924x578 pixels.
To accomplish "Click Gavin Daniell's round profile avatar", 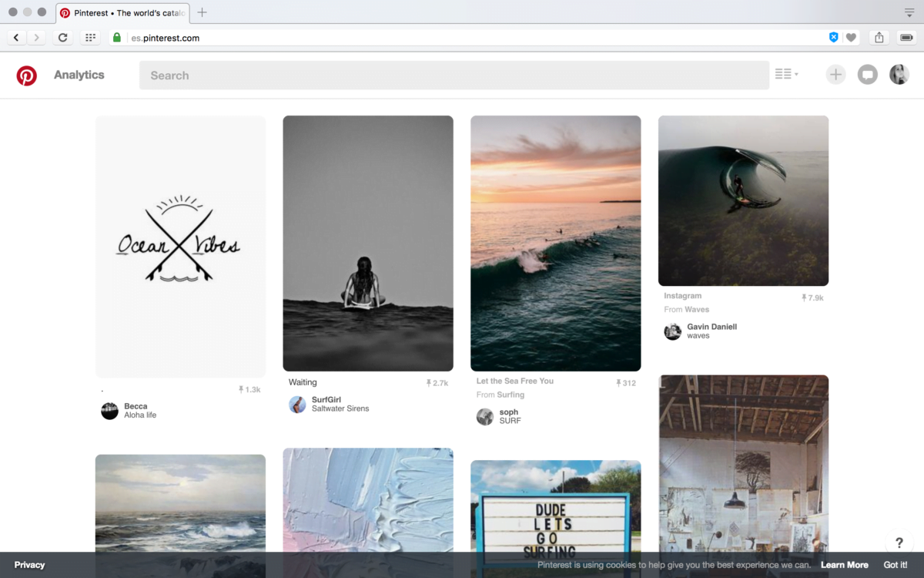I will click(673, 331).
